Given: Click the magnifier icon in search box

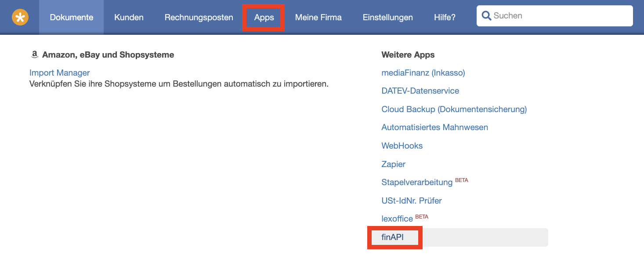Looking at the screenshot, I should 486,16.
